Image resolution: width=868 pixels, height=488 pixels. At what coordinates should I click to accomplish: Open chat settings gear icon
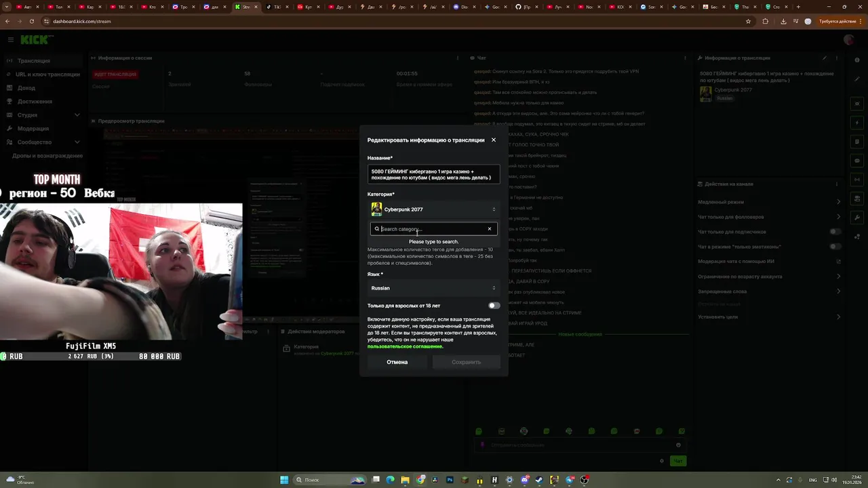point(662,461)
